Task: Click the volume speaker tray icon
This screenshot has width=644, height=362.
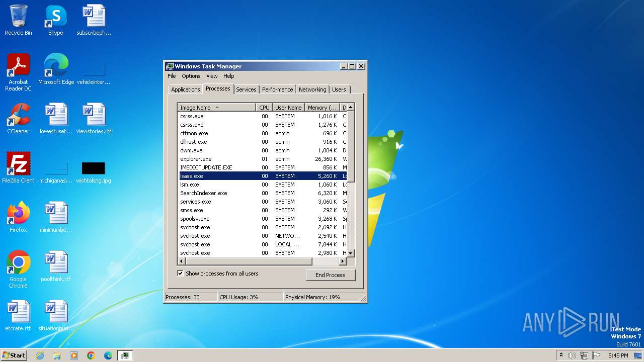Action: (x=572, y=355)
